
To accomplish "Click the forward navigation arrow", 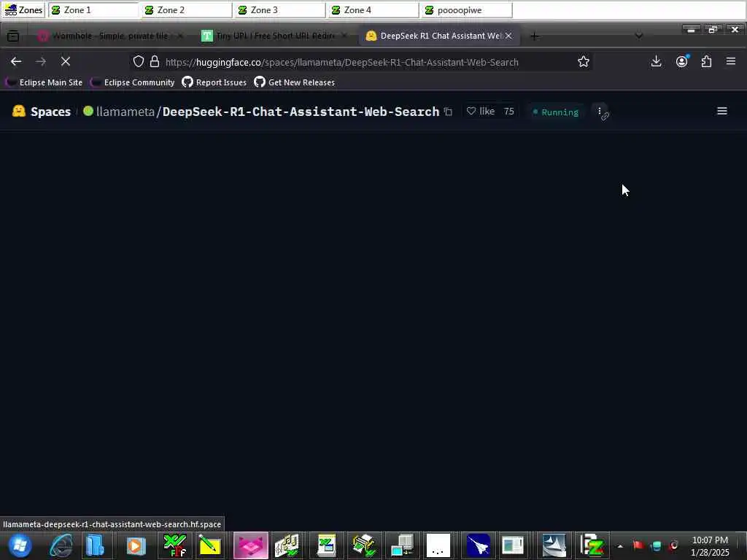I will click(x=41, y=61).
